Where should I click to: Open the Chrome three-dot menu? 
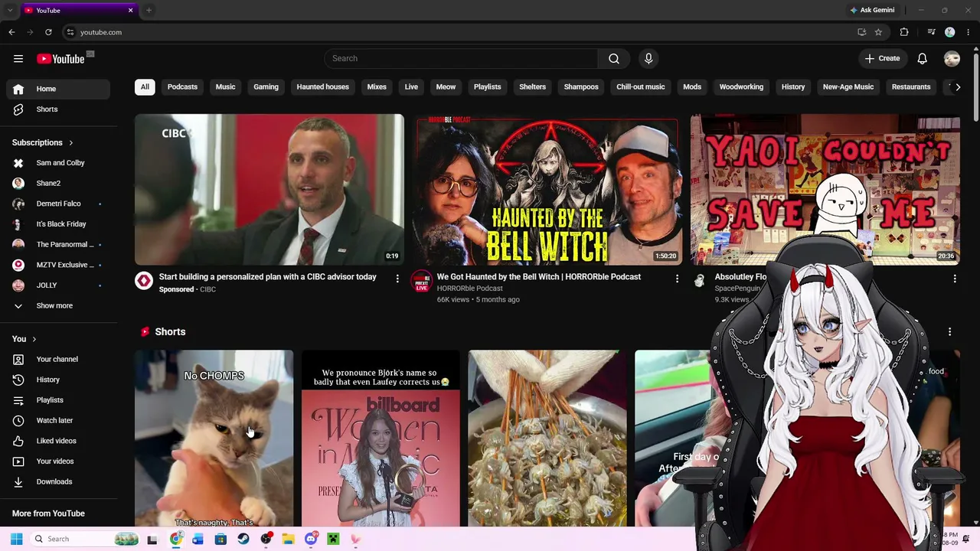(x=969, y=32)
